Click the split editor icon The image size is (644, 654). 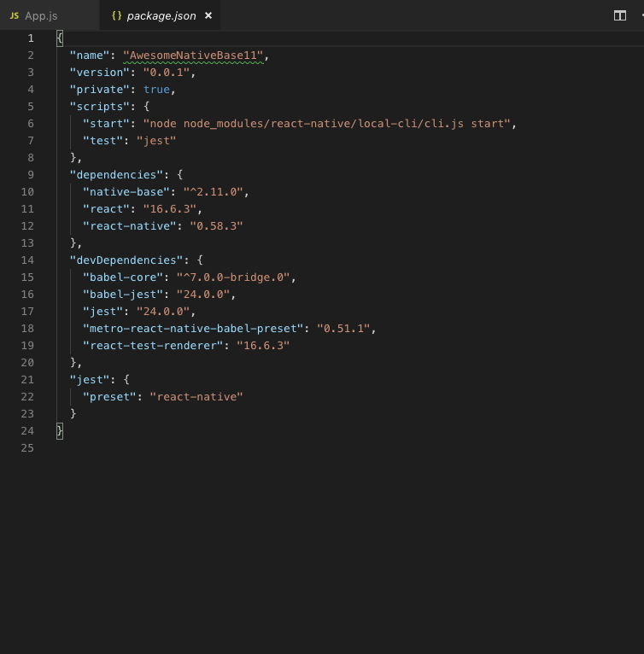[x=620, y=16]
